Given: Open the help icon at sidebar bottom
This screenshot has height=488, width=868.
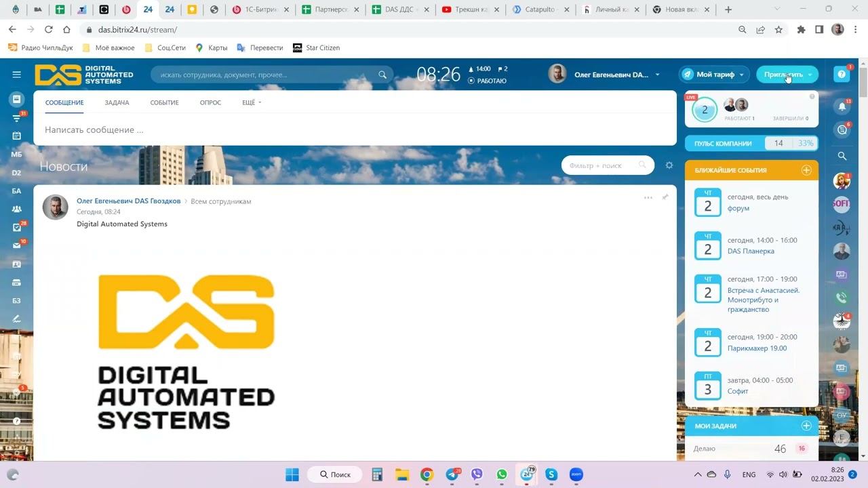Looking at the screenshot, I should click(17, 421).
